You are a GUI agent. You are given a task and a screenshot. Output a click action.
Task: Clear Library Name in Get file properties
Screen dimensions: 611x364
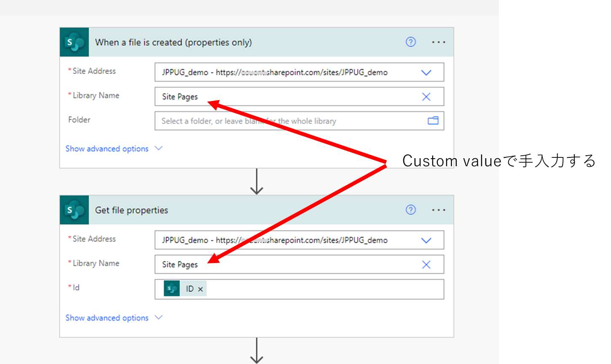pyautogui.click(x=426, y=265)
